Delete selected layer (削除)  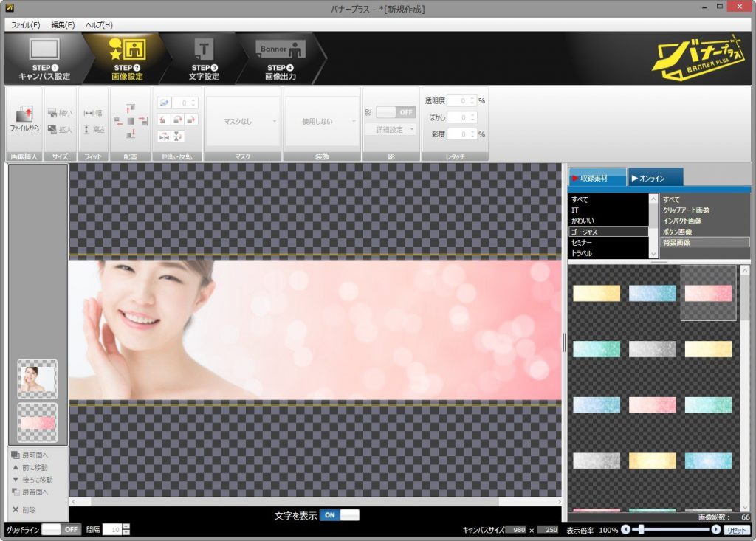point(24,510)
